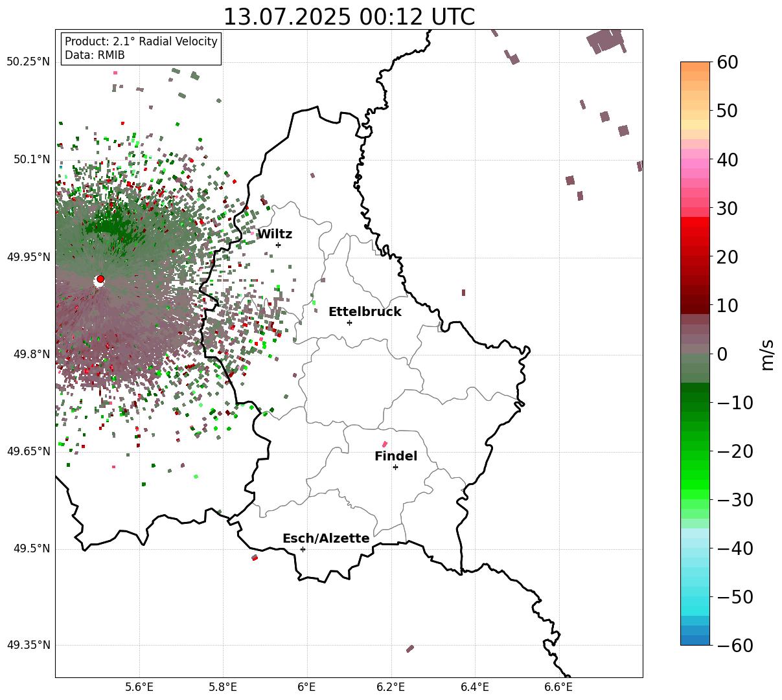Viewport: 782px width, 700px height.
Task: Click the 49.65°N latitude label
Action: pyautogui.click(x=29, y=451)
